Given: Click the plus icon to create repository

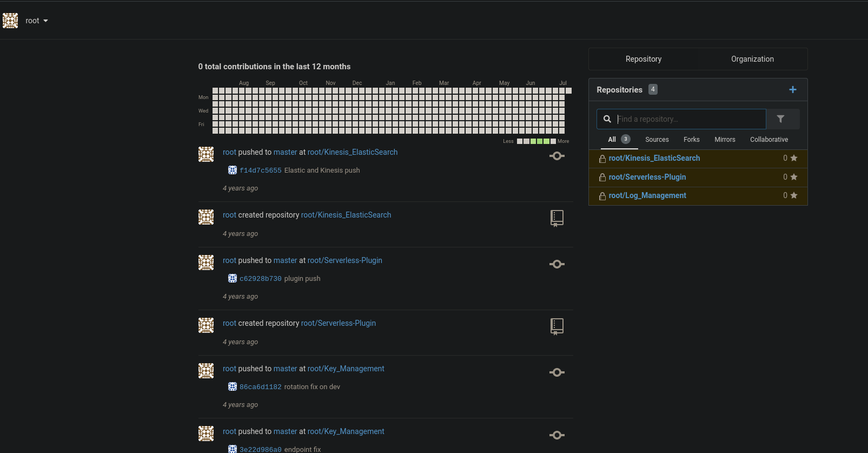Looking at the screenshot, I should [x=793, y=90].
